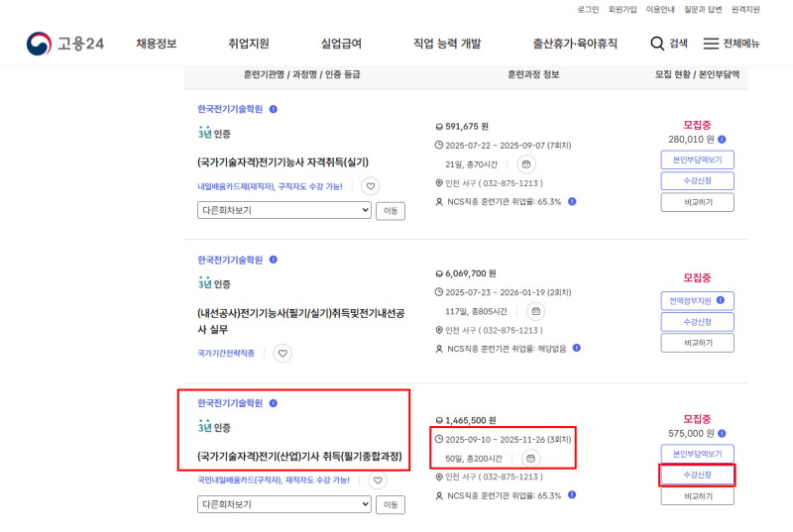Click date 2025-07-23 ~ 2026-01-19 (2회차)
This screenshot has width=793, height=532.
coord(509,292)
